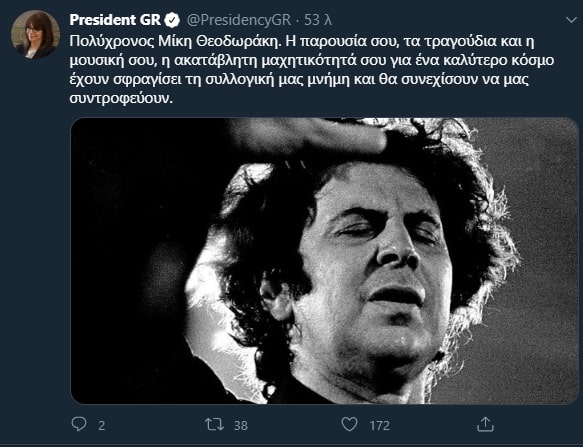Open the tweet timestamp 53 λ
583x447 pixels.
(x=318, y=20)
